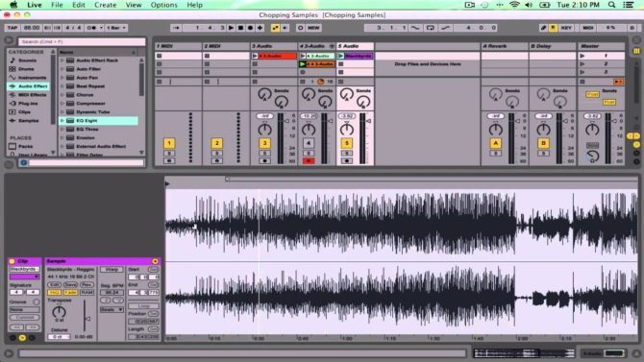Open the Help menu
The height and width of the screenshot is (362, 644).
[195, 5]
